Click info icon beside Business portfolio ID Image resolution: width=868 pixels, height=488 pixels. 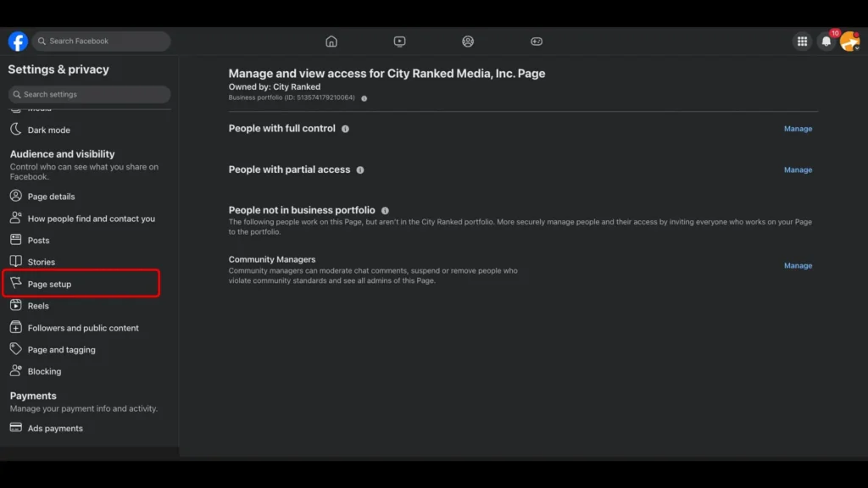point(364,98)
